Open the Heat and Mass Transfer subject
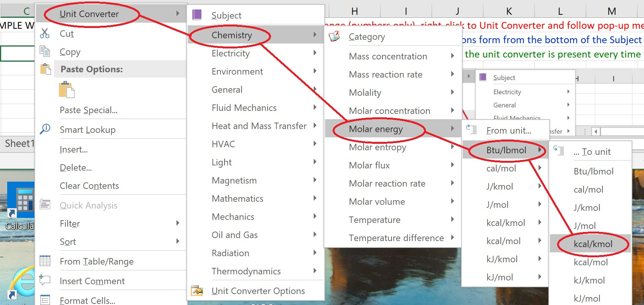Viewport: 644px width, 305px height. (259, 126)
